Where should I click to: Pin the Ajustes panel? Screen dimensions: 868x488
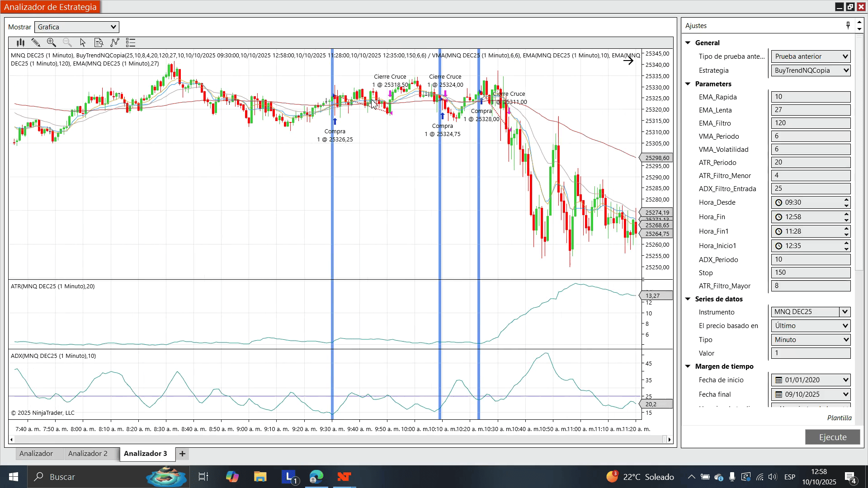[x=848, y=25]
